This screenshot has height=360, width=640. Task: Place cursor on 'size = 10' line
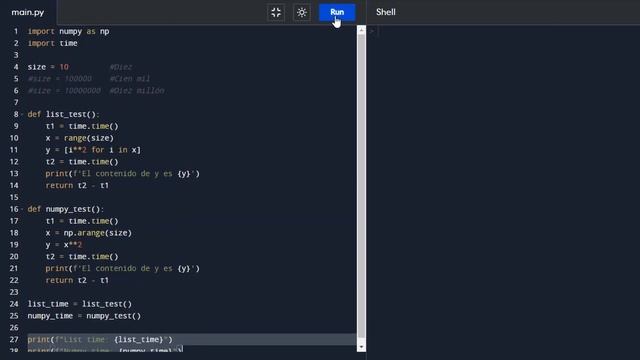pyautogui.click(x=48, y=67)
